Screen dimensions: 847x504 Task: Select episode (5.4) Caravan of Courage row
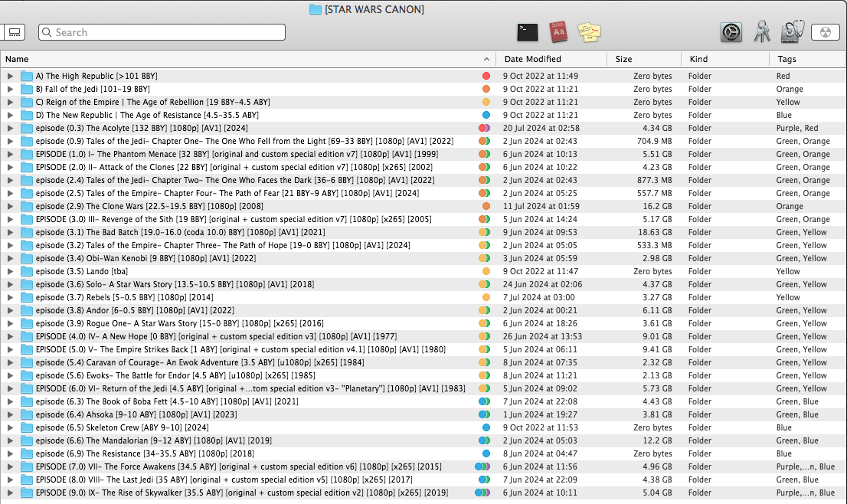423,362
